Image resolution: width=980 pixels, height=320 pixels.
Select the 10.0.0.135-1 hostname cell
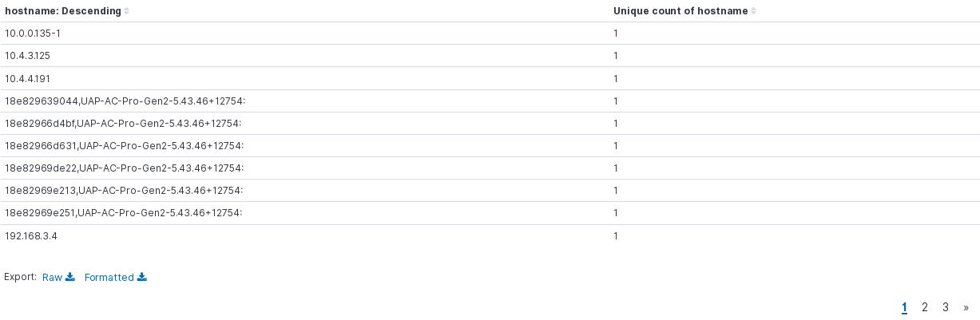(x=33, y=34)
